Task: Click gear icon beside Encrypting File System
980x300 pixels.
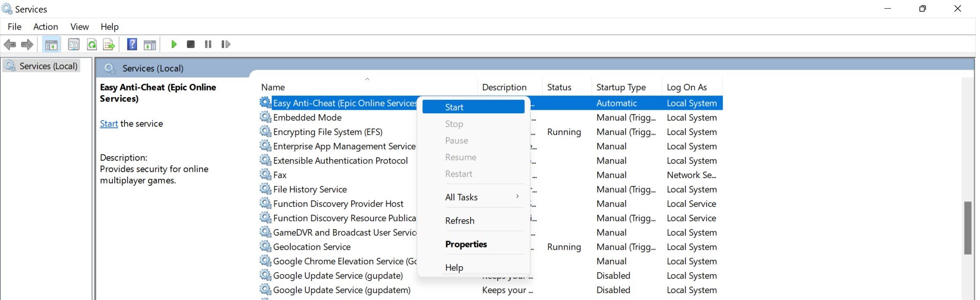Action: 266,131
